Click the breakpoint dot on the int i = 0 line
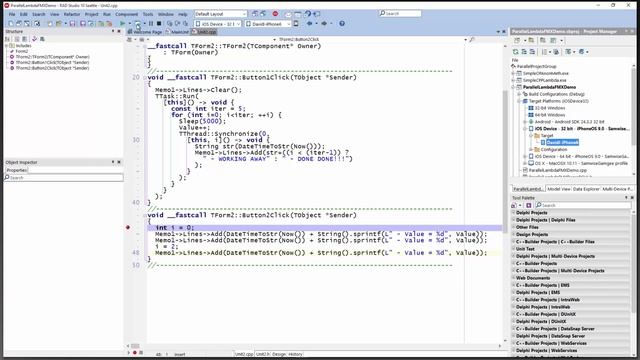The image size is (640, 360). coord(128,227)
